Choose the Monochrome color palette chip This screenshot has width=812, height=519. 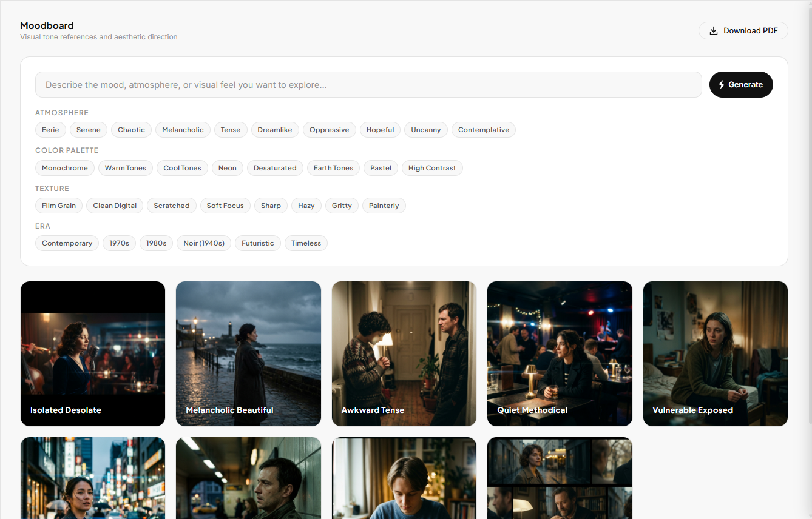65,168
